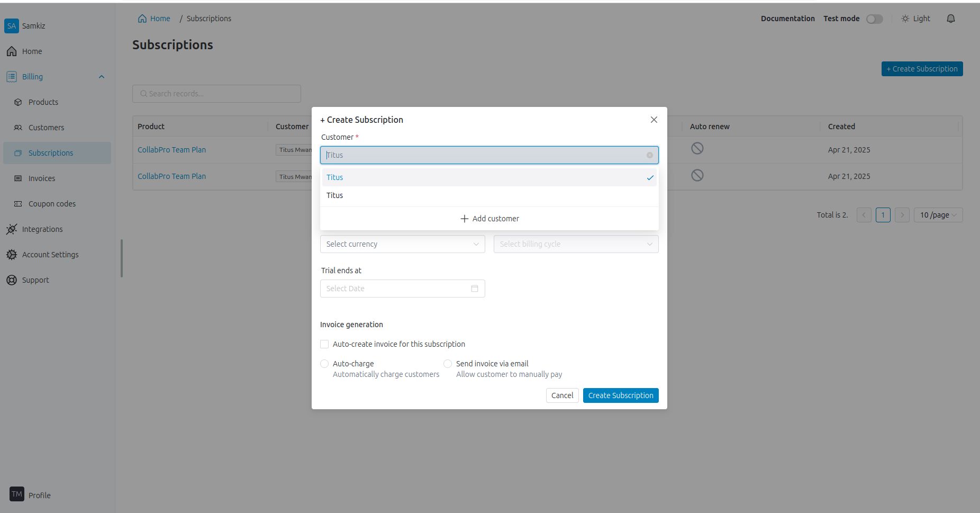This screenshot has width=980, height=513.
Task: Select the Auto-charge radio option
Action: point(324,364)
